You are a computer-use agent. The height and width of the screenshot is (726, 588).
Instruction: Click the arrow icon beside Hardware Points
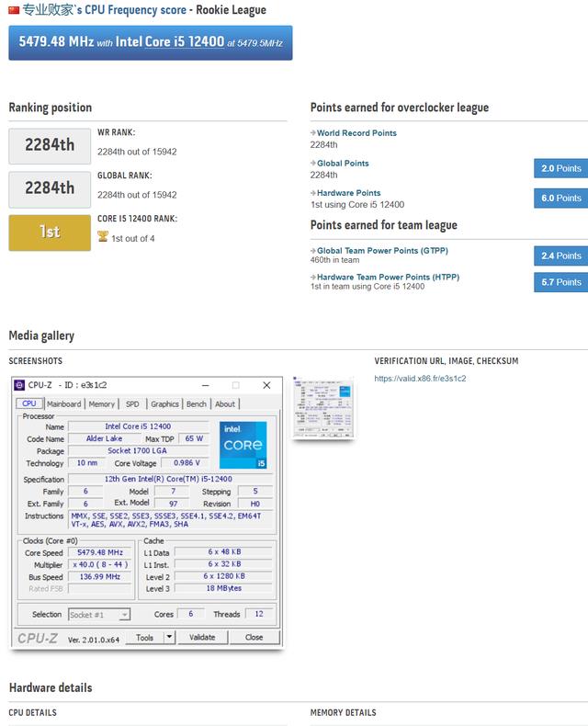(313, 193)
